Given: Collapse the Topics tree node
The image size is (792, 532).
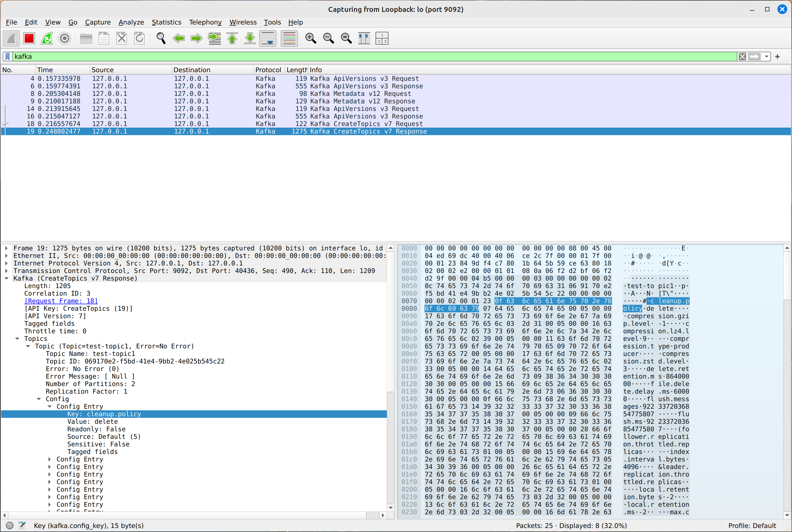Looking at the screenshot, I should coord(17,339).
